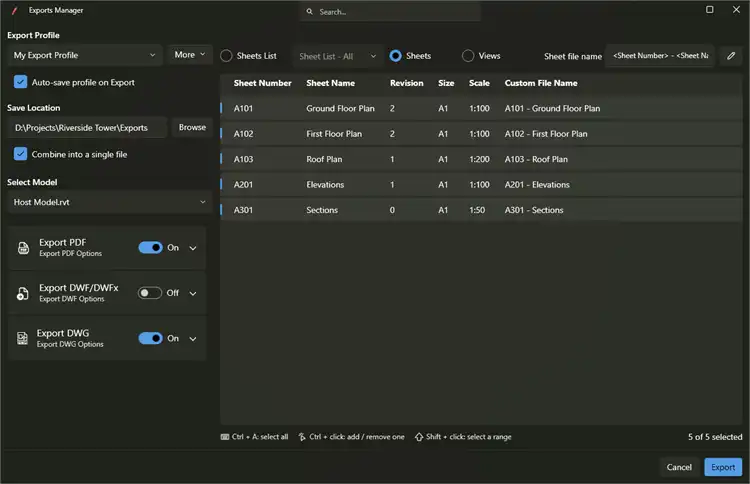This screenshot has width=750, height=484.
Task: Click the 5 of 5 selected status text
Action: click(715, 437)
